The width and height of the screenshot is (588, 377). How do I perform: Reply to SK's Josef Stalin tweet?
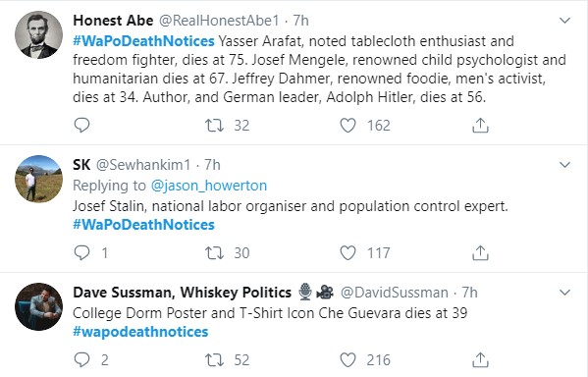click(x=81, y=253)
